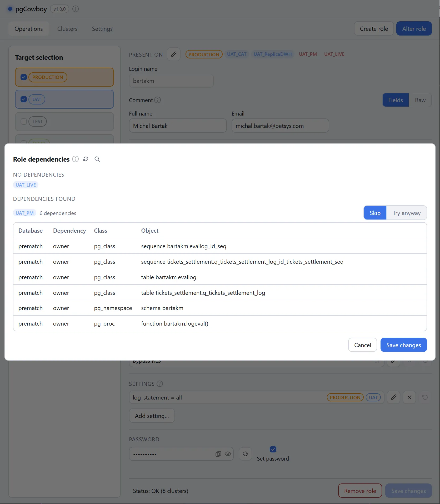Screen dimensions: 440x504
Task: Open the Operations tab
Action: point(28,29)
